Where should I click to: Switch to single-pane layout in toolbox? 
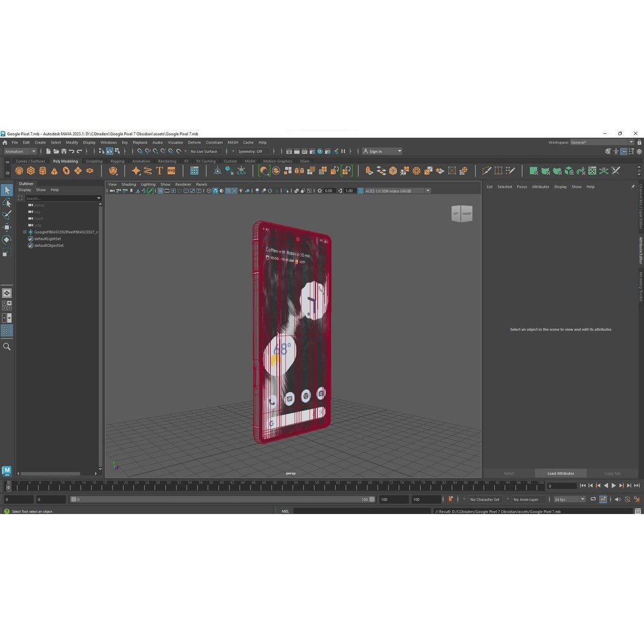coord(7,293)
